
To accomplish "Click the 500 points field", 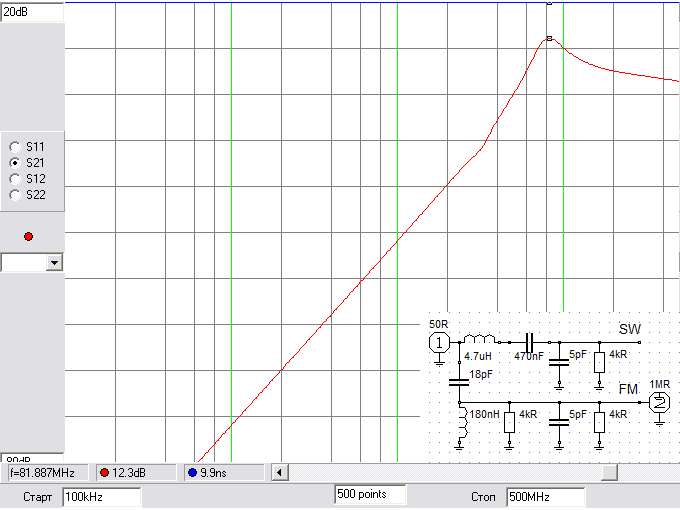I will click(x=370, y=494).
